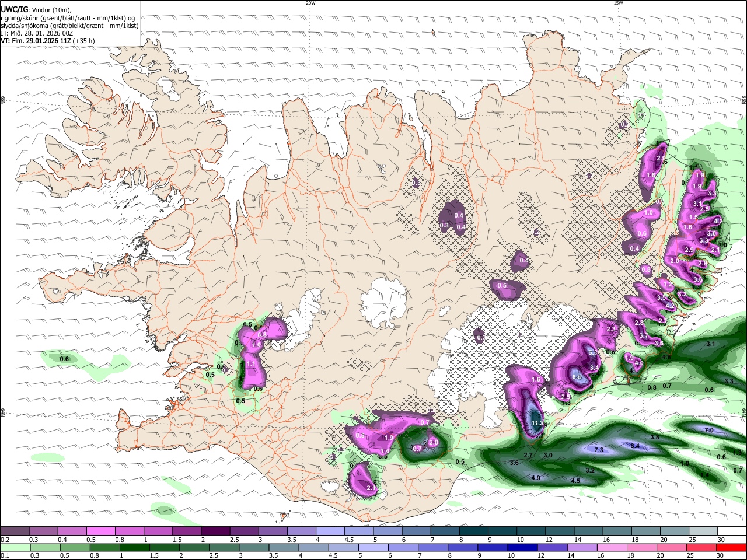The width and height of the screenshot is (747, 560).
Task: Pick the 4–4.5 lavender snow legend swatch
Action: (330, 531)
